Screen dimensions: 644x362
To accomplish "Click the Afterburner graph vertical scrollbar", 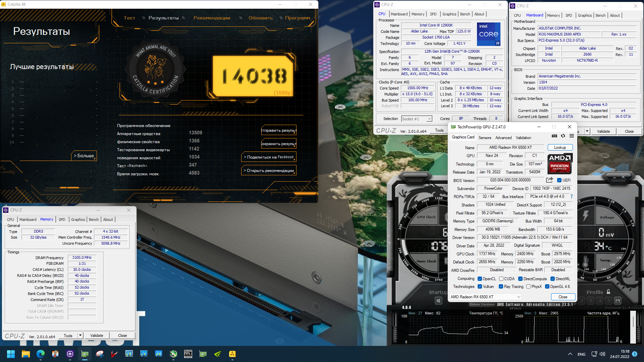I will click(x=633, y=327).
